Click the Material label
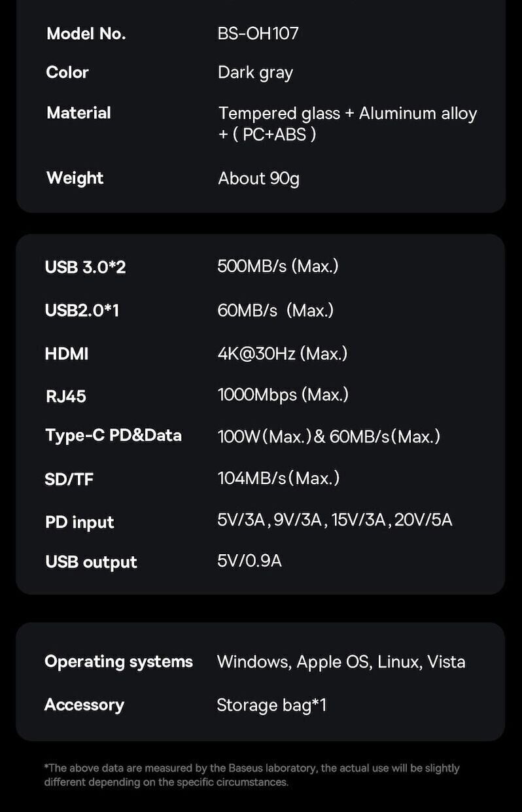 pos(78,113)
